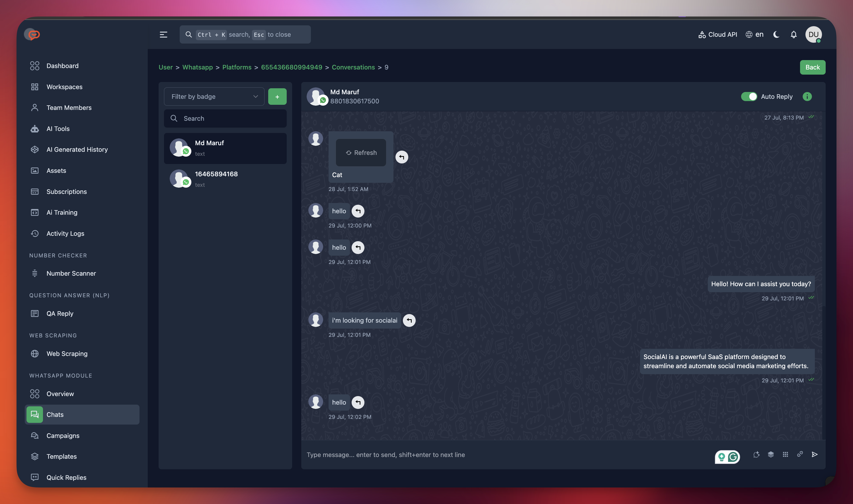
Task: Click the Grammarly icon in composer
Action: click(733, 457)
